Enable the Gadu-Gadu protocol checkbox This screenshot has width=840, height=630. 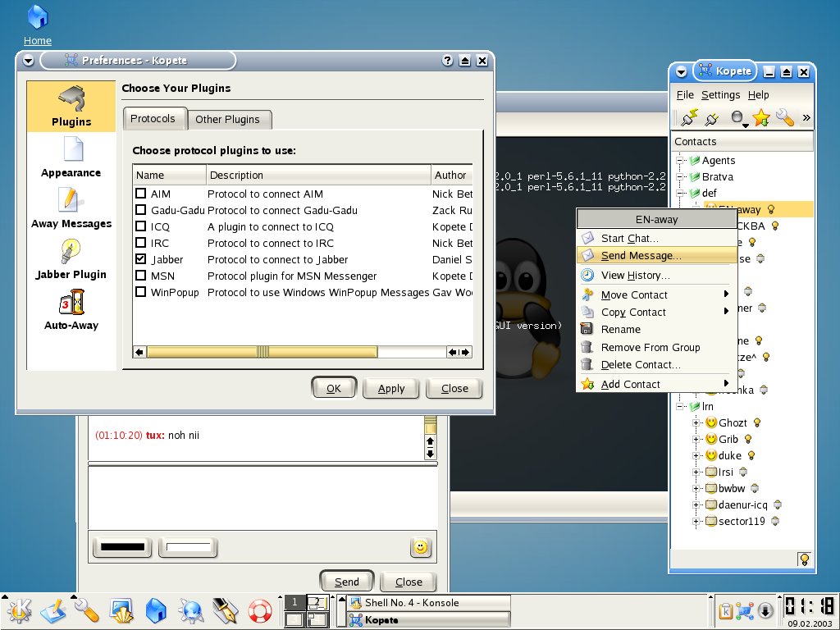point(141,210)
